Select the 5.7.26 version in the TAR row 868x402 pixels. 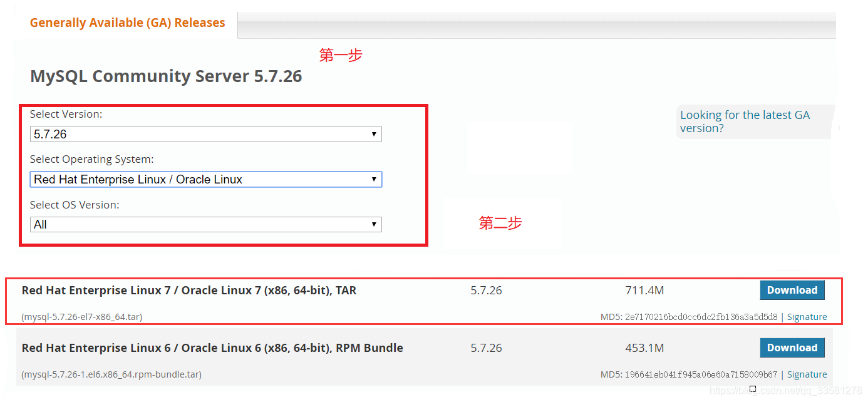[487, 291]
